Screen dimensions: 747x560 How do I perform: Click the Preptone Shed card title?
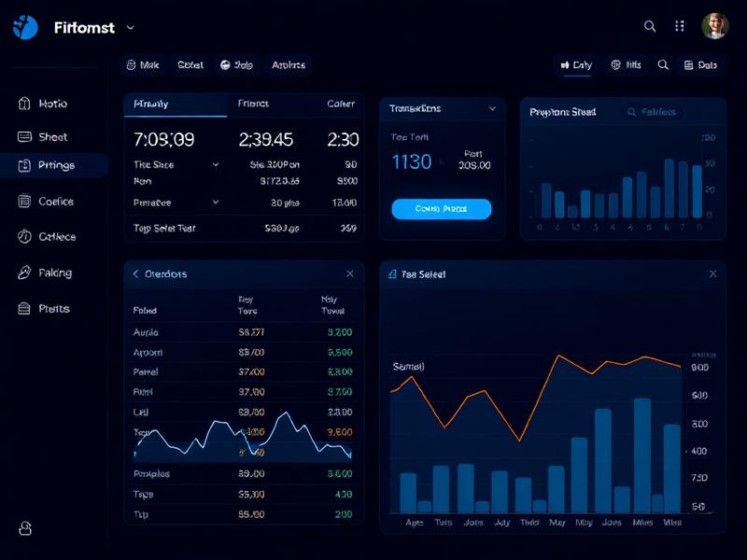(563, 112)
